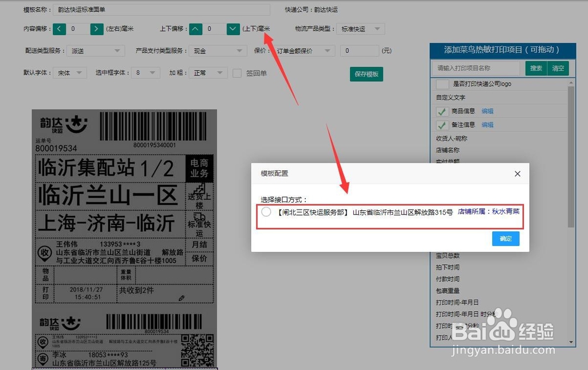Image resolution: width=588 pixels, height=370 pixels.
Task: Click the right content offset arrow button
Action: [x=97, y=29]
